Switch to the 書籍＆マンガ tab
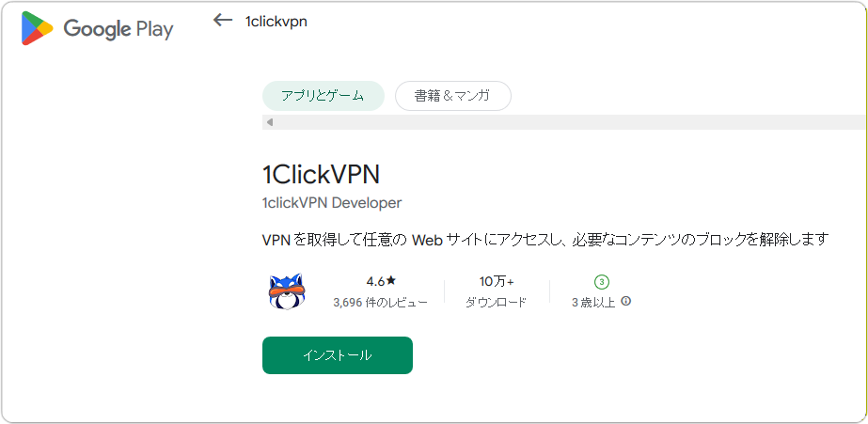The height and width of the screenshot is (424, 868). pyautogui.click(x=453, y=96)
